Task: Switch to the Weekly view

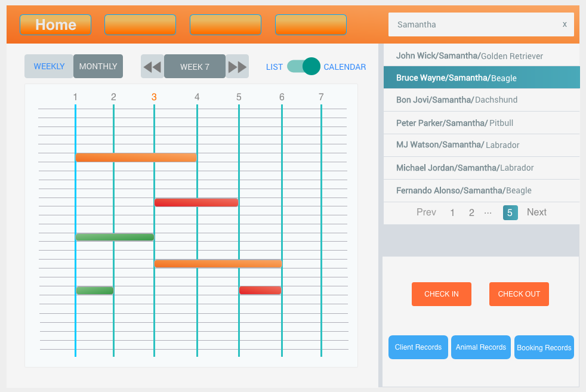Action: pos(49,66)
